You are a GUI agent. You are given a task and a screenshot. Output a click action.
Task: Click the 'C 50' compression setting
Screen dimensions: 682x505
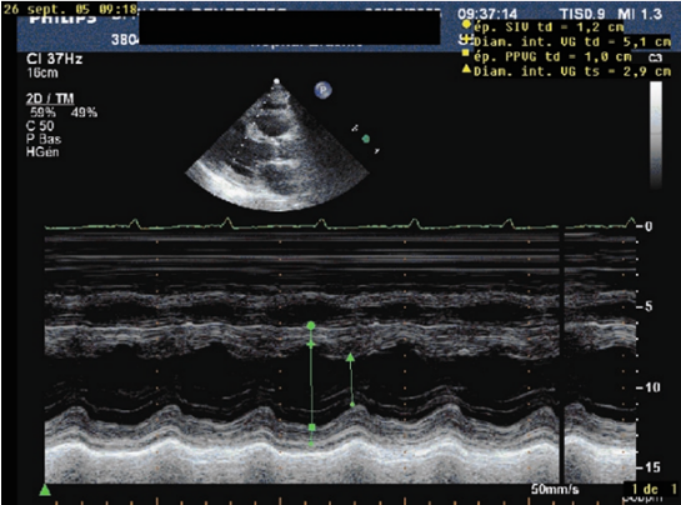(x=40, y=126)
